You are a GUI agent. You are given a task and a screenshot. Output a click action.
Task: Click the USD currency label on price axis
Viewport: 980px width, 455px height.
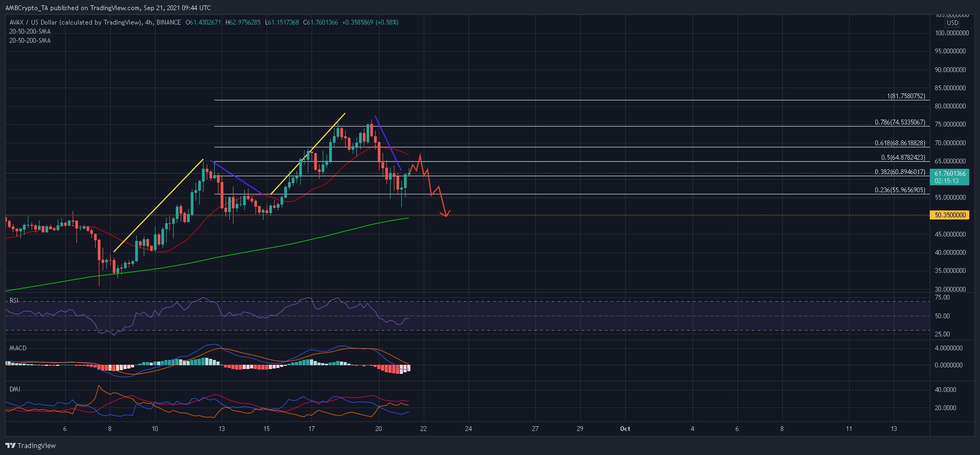coord(952,23)
